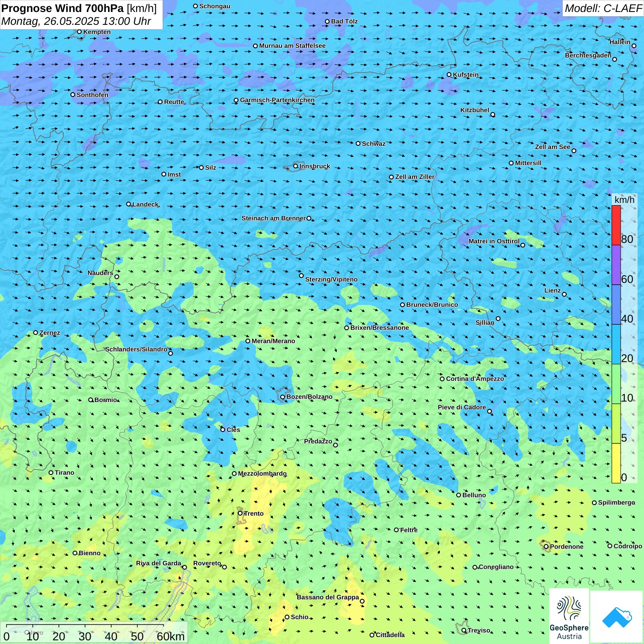This screenshot has width=644, height=644.
Task: Click the 'Meran/Merano' label
Action: [273, 341]
